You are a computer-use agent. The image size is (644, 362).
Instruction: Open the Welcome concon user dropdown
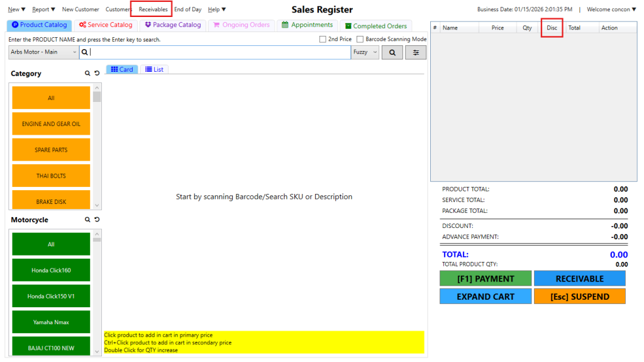click(611, 9)
